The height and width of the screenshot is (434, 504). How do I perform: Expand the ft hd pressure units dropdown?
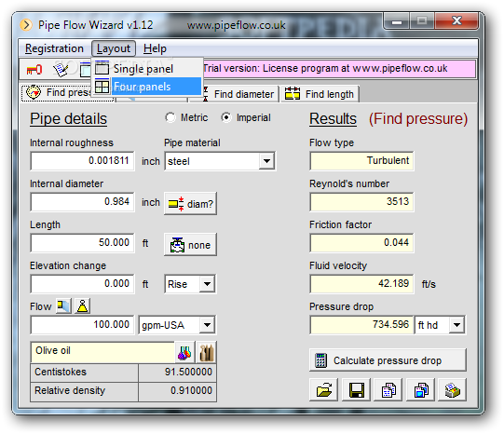456,325
